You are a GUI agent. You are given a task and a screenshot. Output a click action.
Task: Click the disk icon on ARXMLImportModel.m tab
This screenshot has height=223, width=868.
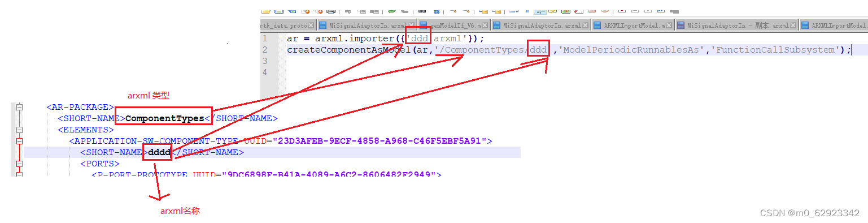pyautogui.click(x=597, y=25)
